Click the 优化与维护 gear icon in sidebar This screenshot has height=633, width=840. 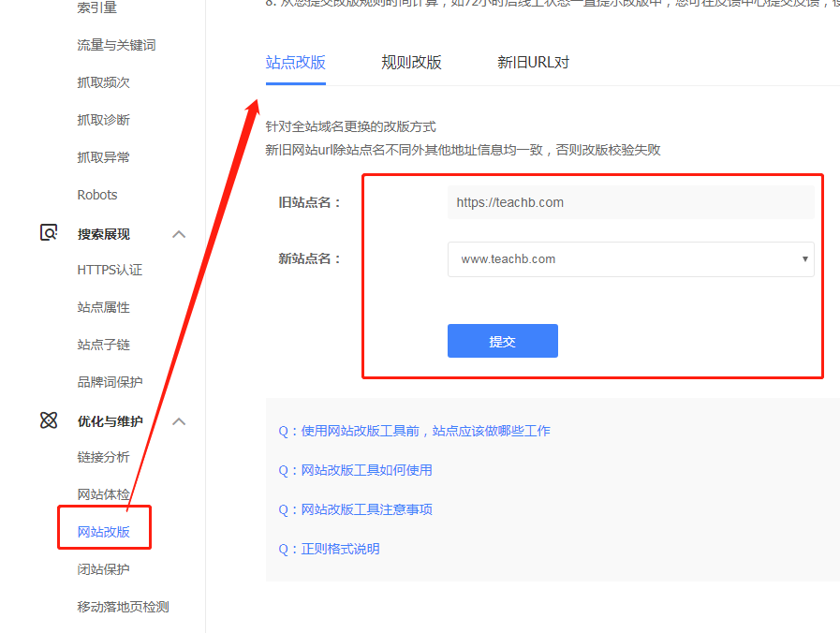[x=49, y=420]
